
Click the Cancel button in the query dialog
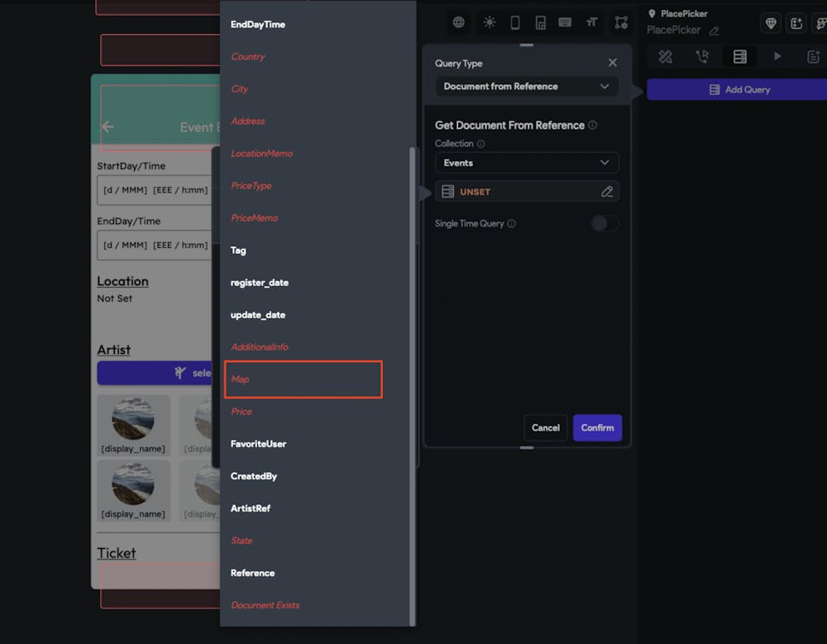pos(545,427)
